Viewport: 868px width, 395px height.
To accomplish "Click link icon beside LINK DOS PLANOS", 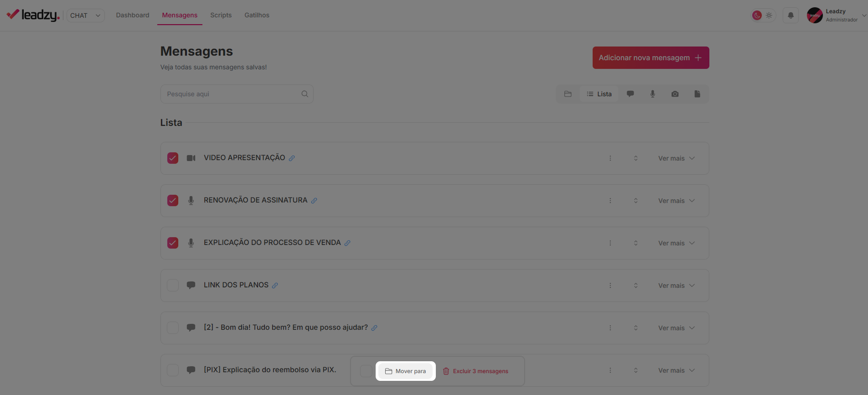I will coord(275,286).
